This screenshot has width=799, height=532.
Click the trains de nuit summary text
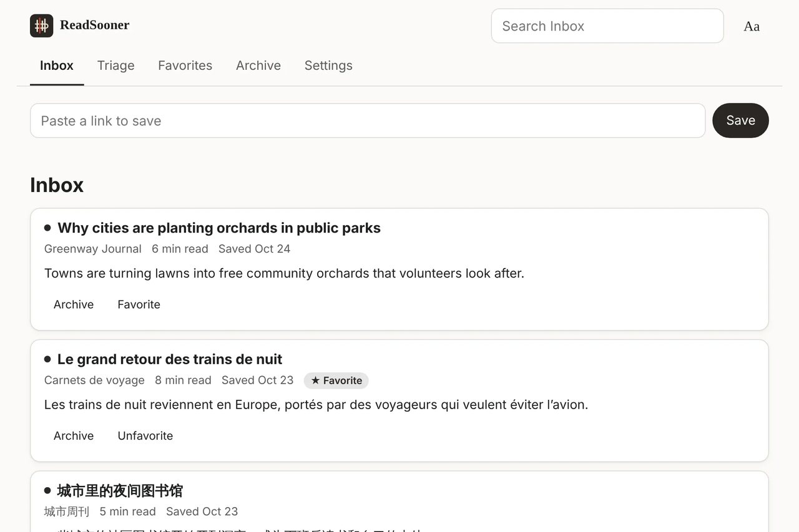click(316, 405)
